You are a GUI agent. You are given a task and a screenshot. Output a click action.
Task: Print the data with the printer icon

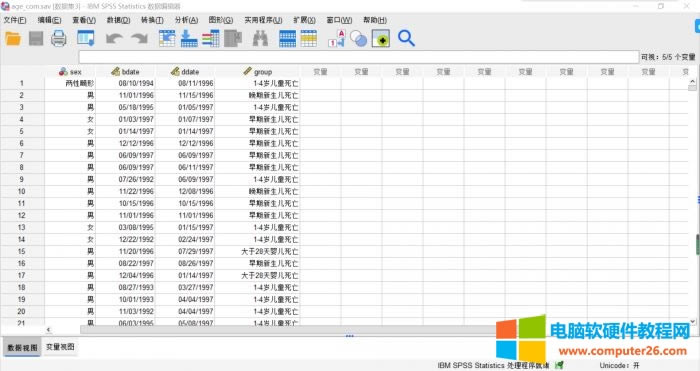[x=59, y=39]
